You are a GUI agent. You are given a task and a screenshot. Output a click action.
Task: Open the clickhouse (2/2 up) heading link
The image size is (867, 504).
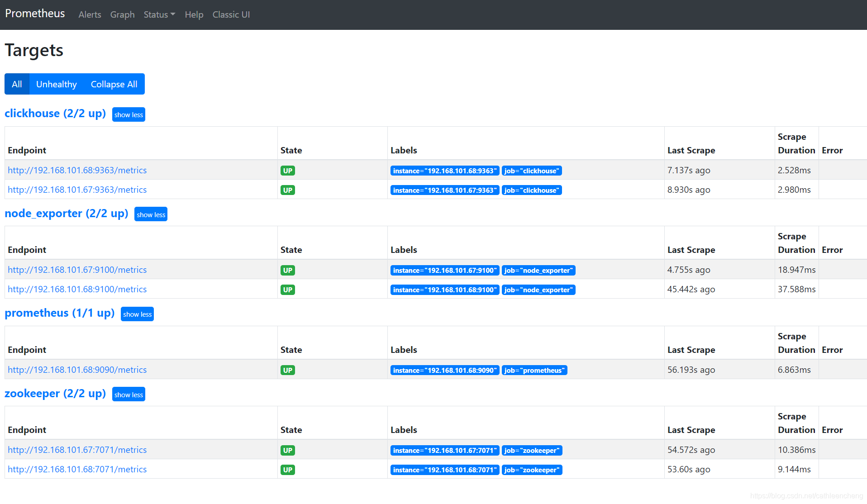[x=55, y=113]
